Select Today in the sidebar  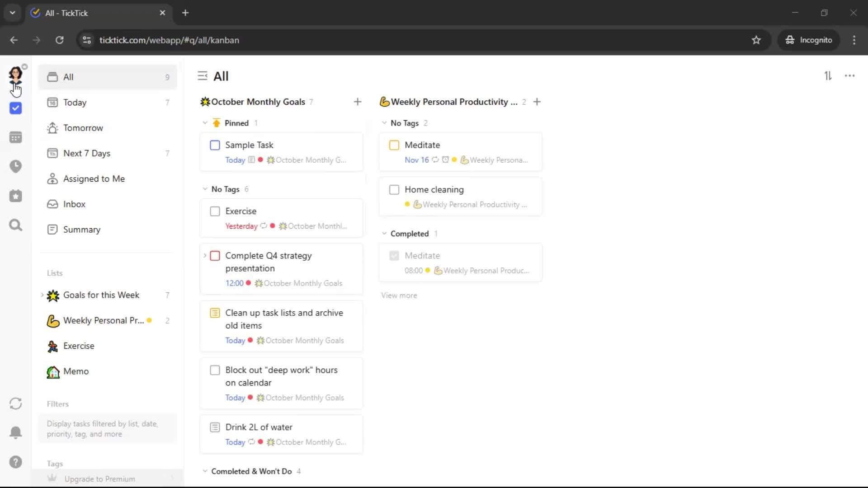[x=75, y=103]
